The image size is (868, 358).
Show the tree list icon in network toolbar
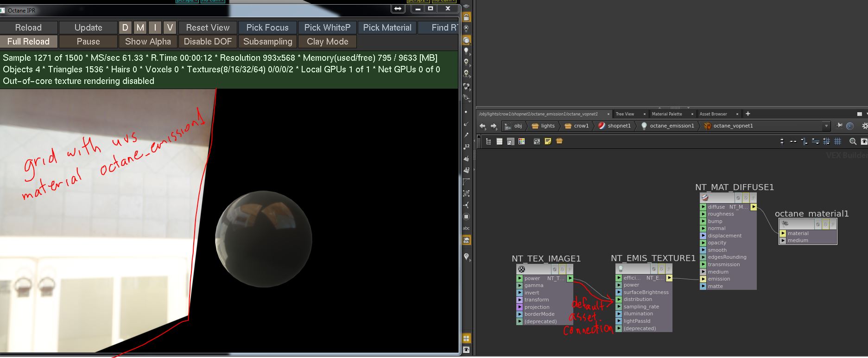point(488,141)
